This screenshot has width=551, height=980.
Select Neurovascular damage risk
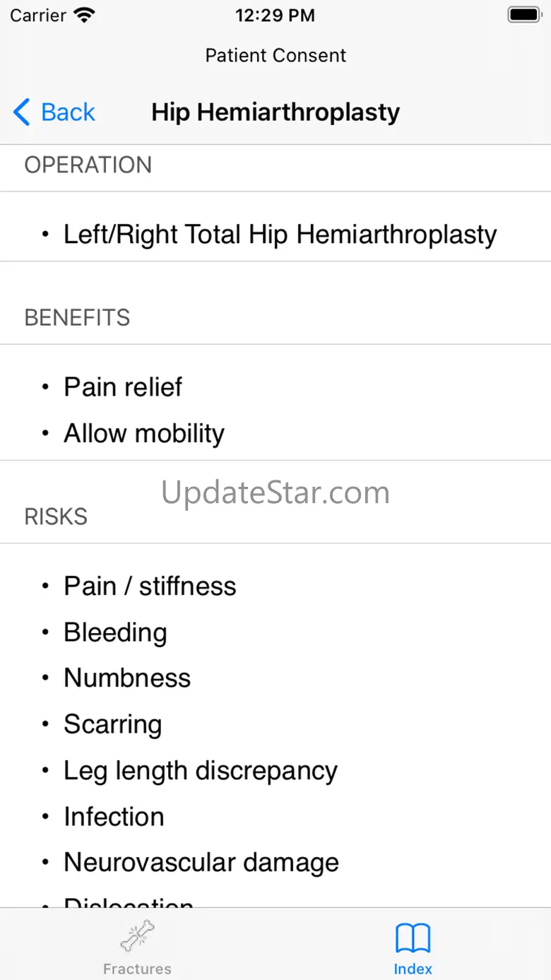coord(201,863)
